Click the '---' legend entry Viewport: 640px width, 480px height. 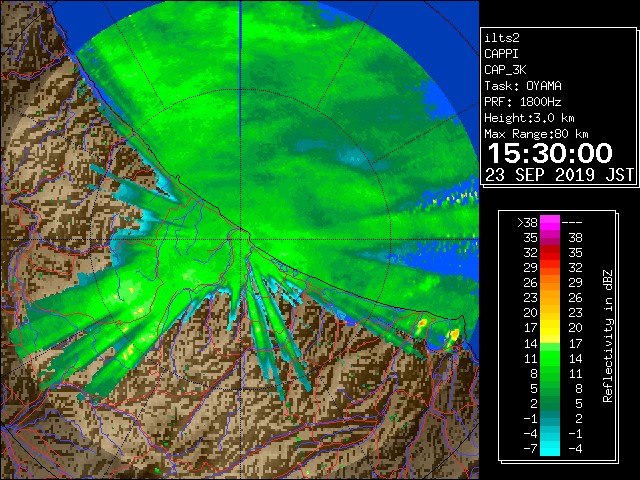coord(572,222)
